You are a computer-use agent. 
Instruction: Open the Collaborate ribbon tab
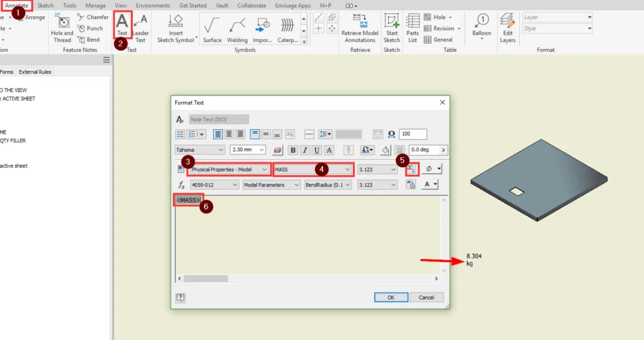click(x=252, y=5)
